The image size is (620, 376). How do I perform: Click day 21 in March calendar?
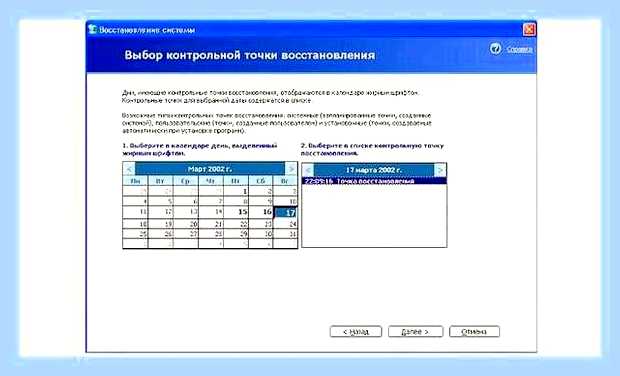211,224
